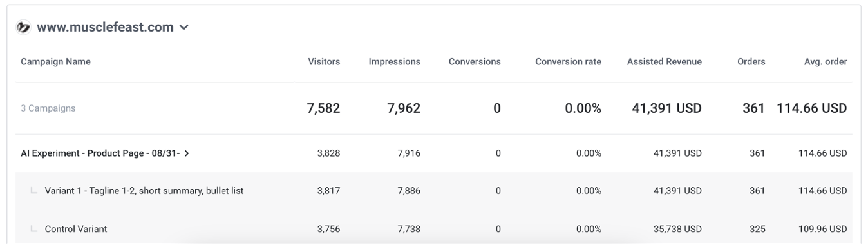Select the Variant 1 - Tagline row

click(434, 191)
